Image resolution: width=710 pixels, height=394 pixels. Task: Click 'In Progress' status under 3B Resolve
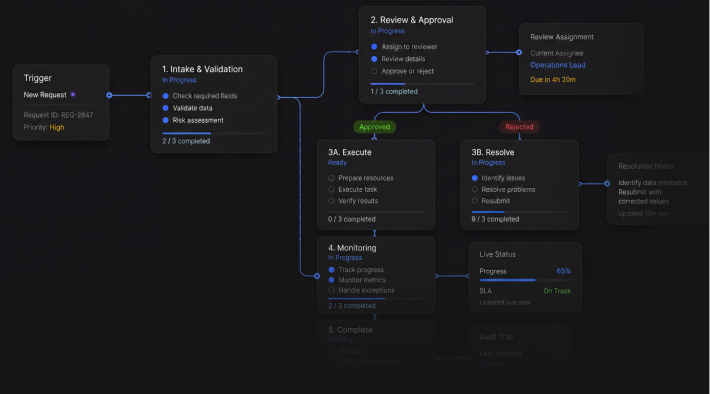pyautogui.click(x=488, y=163)
